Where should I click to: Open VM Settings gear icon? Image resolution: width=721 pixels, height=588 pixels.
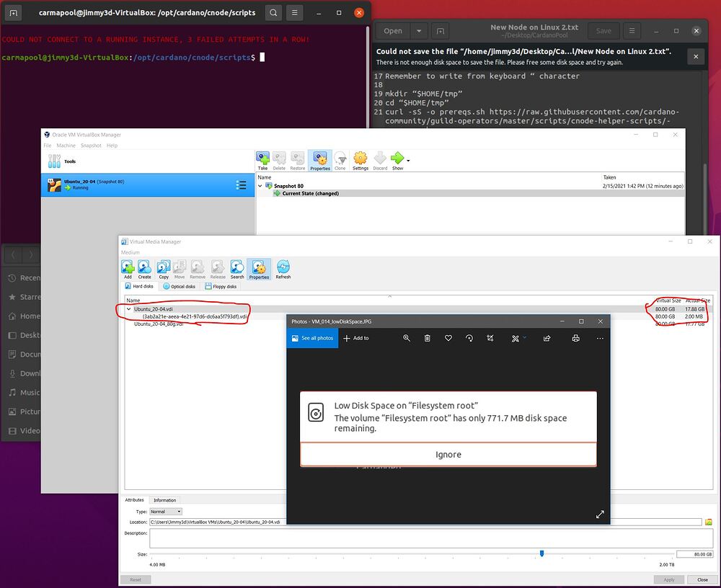click(x=360, y=161)
